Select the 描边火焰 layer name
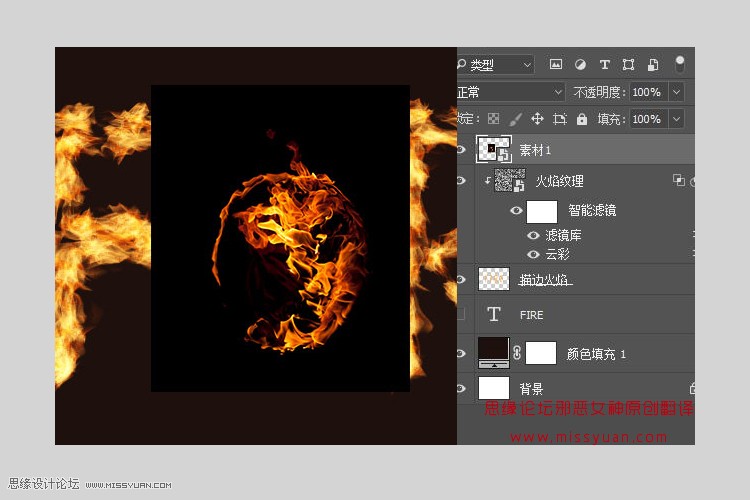The height and width of the screenshot is (500, 750). (544, 279)
